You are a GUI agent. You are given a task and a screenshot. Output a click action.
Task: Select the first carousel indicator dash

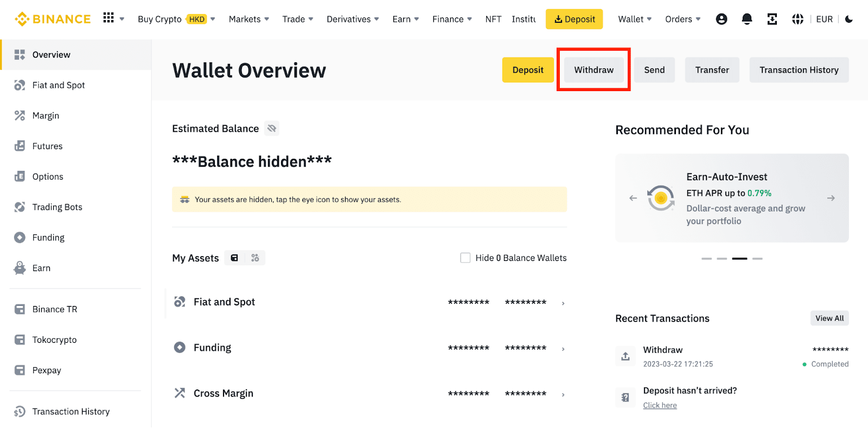[x=706, y=259]
